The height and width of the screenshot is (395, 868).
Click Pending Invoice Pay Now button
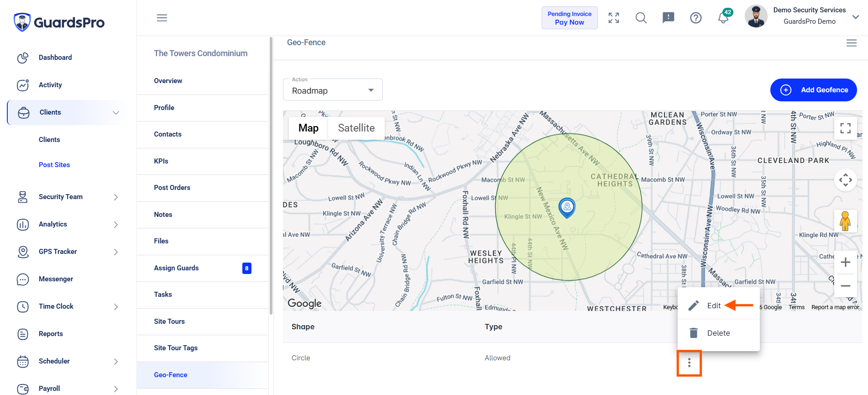[x=570, y=18]
